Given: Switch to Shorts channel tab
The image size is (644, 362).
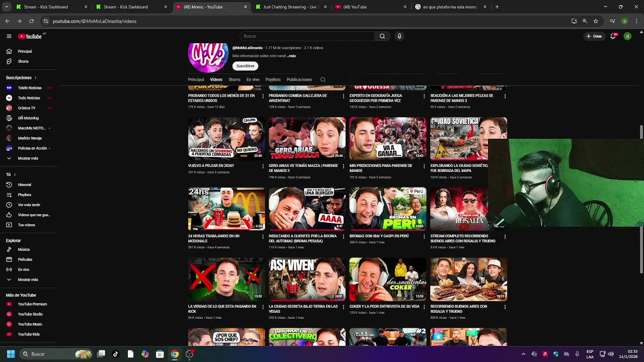Looking at the screenshot, I should (x=234, y=79).
